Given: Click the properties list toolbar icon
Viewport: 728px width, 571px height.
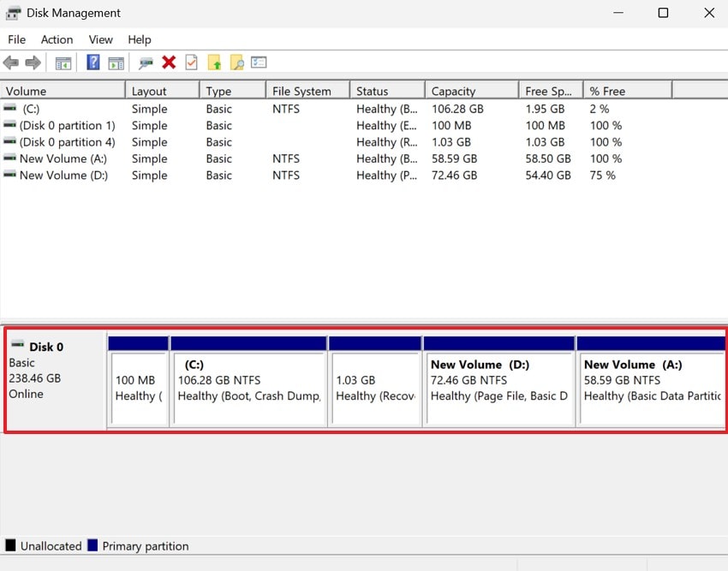Looking at the screenshot, I should (x=260, y=62).
